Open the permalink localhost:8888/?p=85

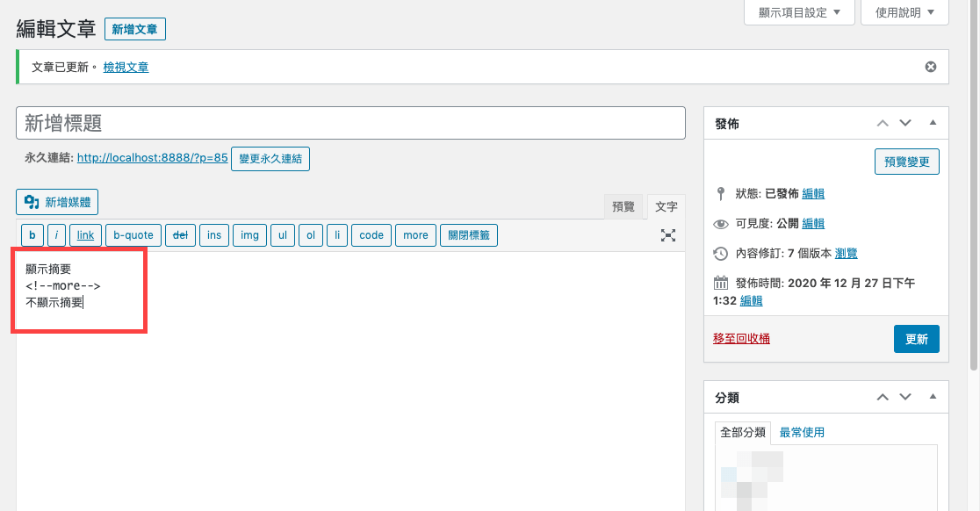(153, 158)
